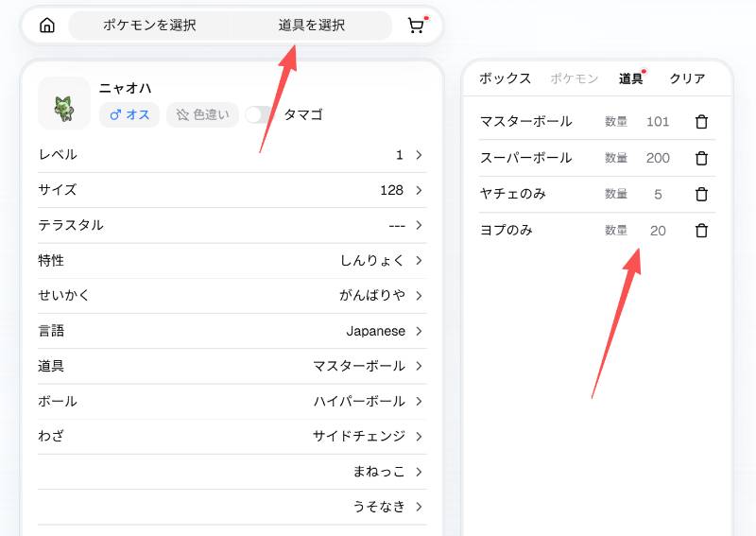Open the ボックス tab

tap(505, 78)
